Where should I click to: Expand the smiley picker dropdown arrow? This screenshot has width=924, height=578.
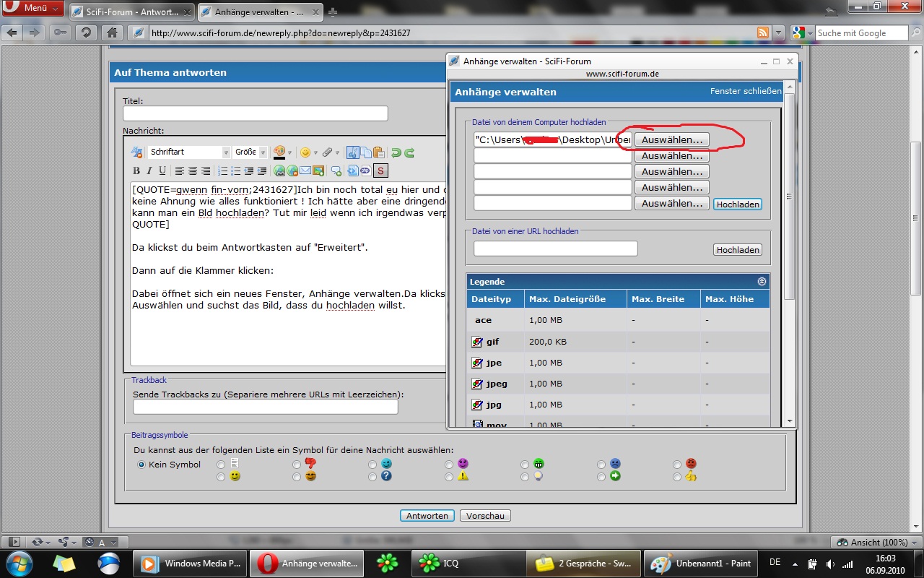click(315, 152)
